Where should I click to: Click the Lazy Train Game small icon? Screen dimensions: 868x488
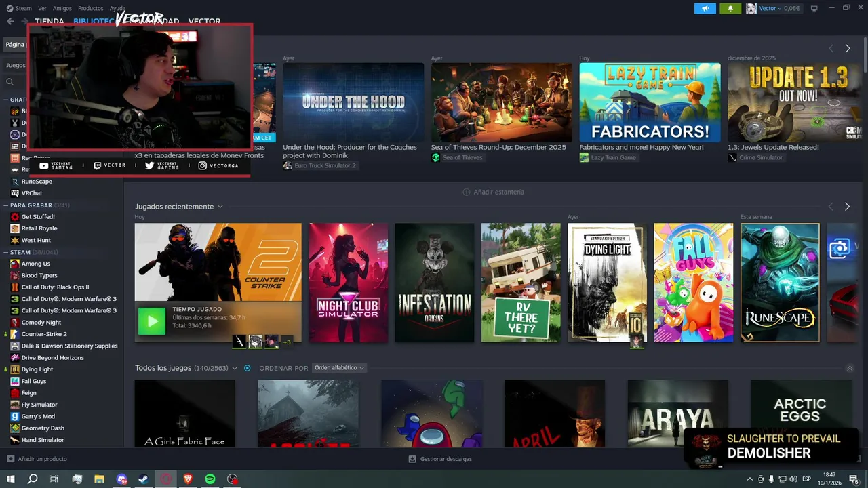584,157
